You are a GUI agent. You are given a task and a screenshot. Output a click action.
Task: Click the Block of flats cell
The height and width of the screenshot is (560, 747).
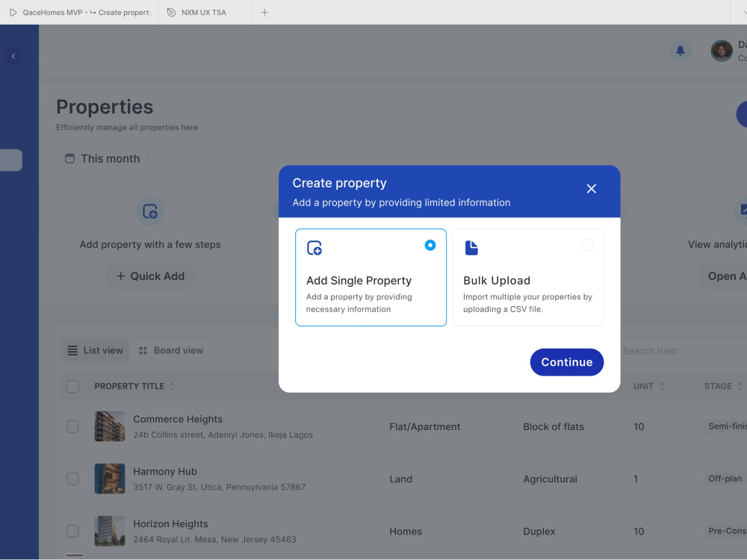(x=554, y=426)
